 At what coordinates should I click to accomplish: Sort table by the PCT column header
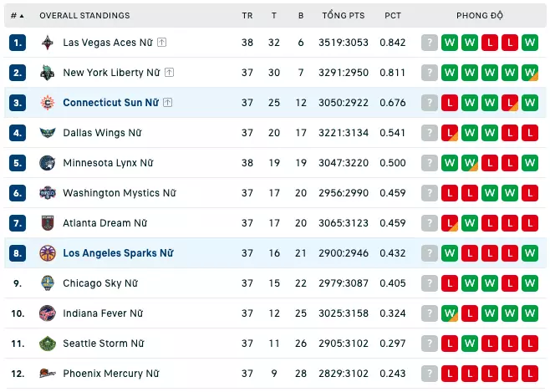point(393,16)
